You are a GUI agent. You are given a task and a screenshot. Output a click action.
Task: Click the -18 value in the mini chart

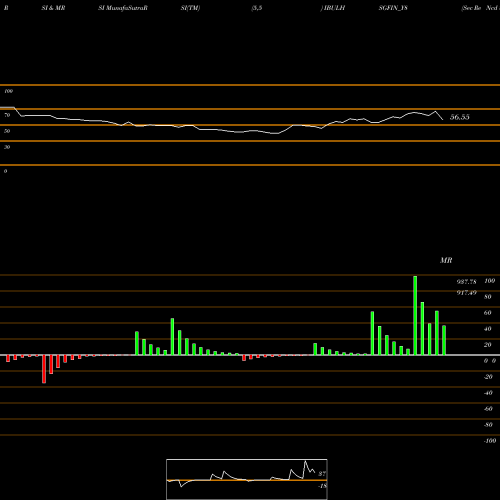point(322,486)
